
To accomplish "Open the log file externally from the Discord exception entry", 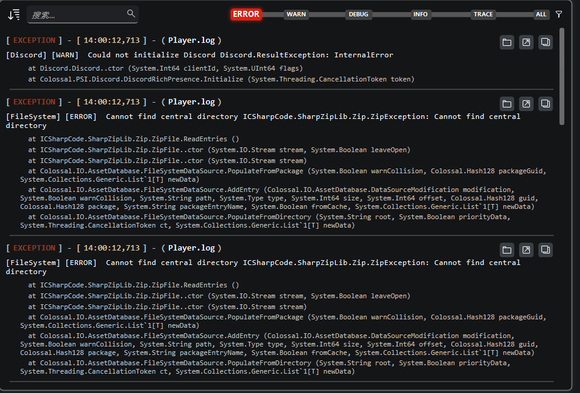I will click(x=526, y=42).
